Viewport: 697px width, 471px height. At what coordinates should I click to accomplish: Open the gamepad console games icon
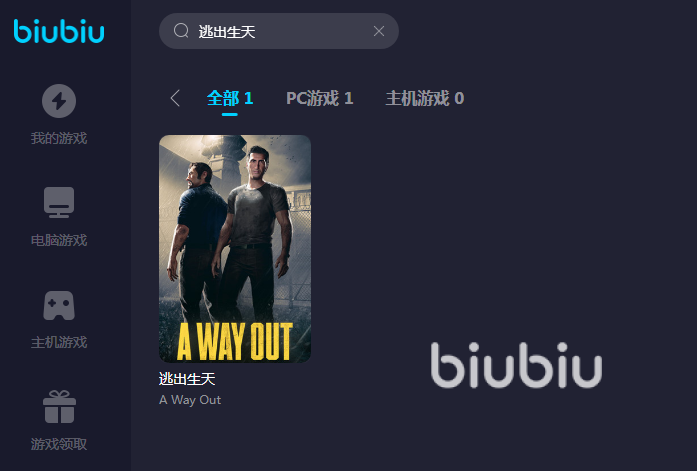tap(59, 306)
